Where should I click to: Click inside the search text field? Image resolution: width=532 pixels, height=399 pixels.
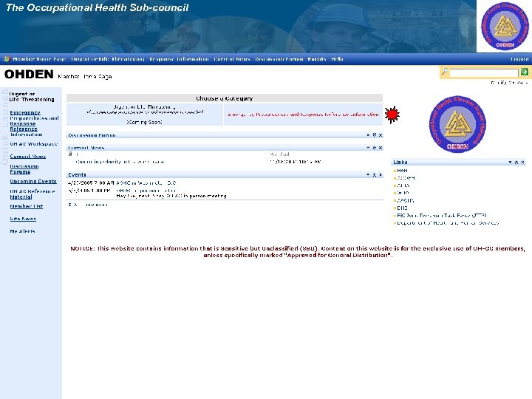pos(484,72)
